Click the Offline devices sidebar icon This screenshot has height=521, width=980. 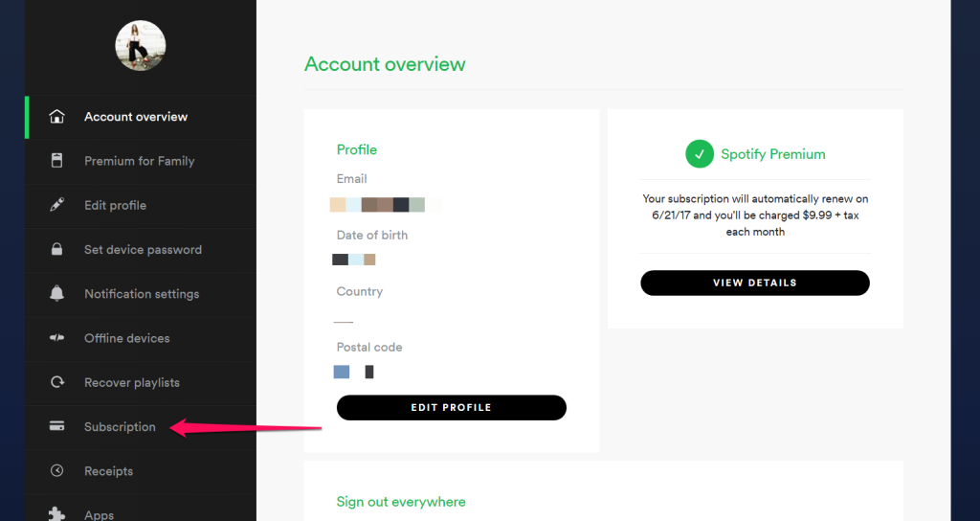[x=57, y=338]
